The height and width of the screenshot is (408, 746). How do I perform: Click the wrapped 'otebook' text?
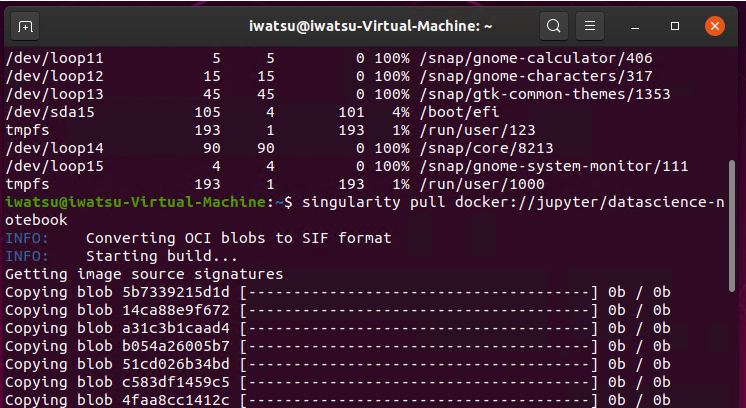point(37,220)
